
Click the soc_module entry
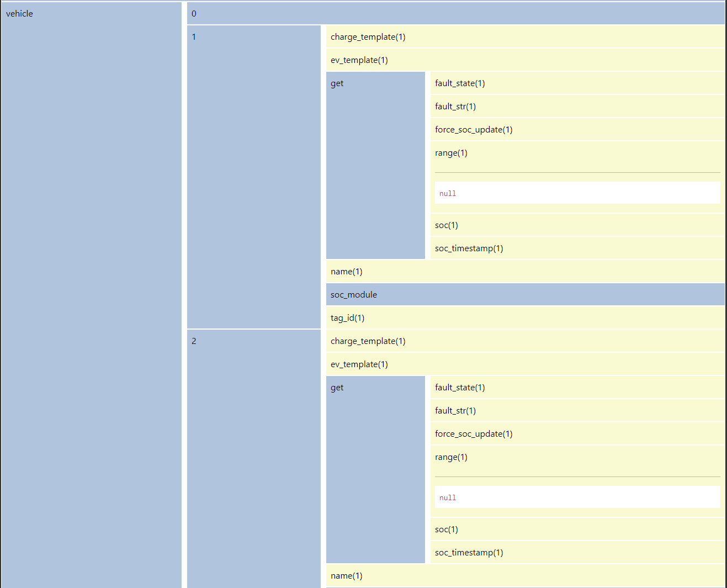(x=353, y=294)
